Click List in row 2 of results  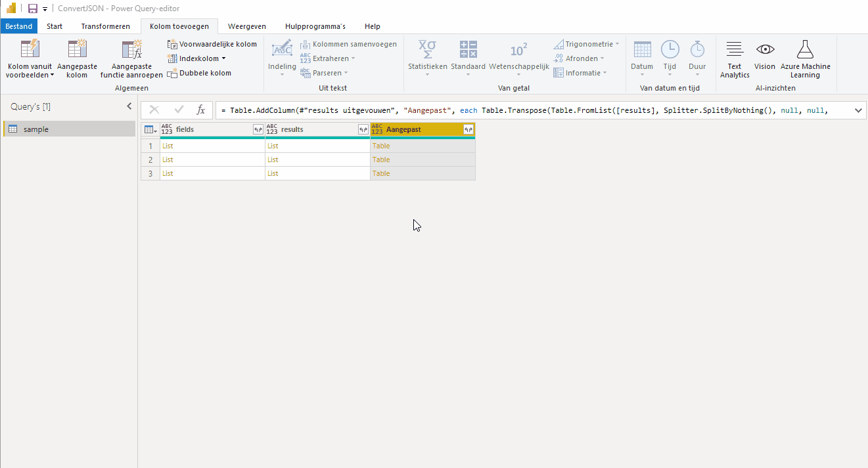273,160
